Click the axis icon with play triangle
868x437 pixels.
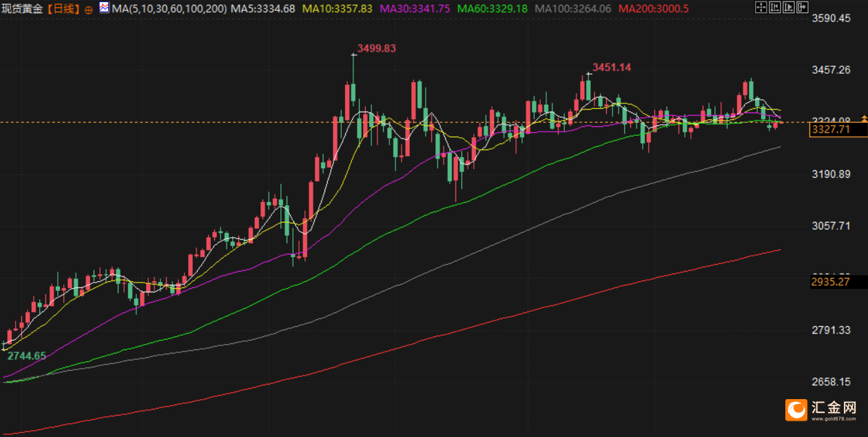[x=789, y=7]
